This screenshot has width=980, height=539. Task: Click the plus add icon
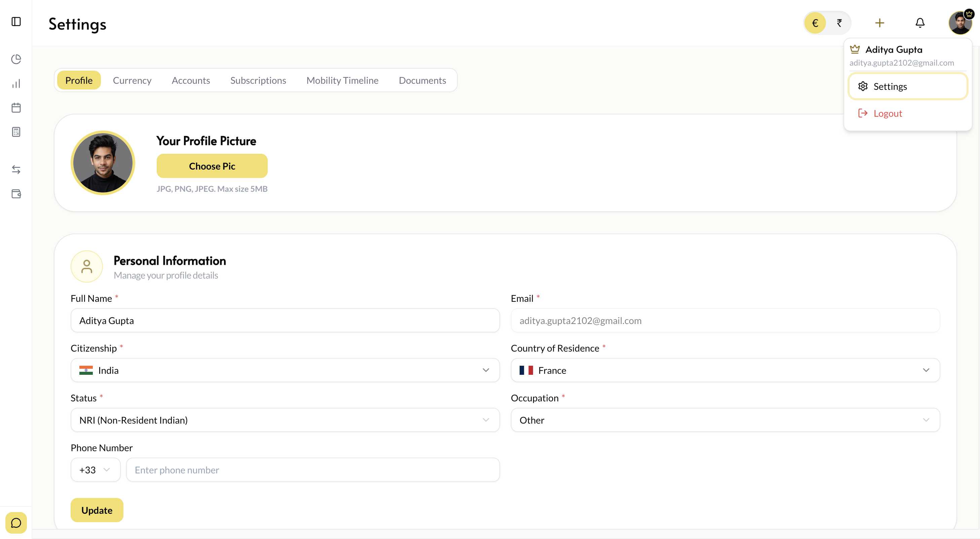click(x=879, y=23)
